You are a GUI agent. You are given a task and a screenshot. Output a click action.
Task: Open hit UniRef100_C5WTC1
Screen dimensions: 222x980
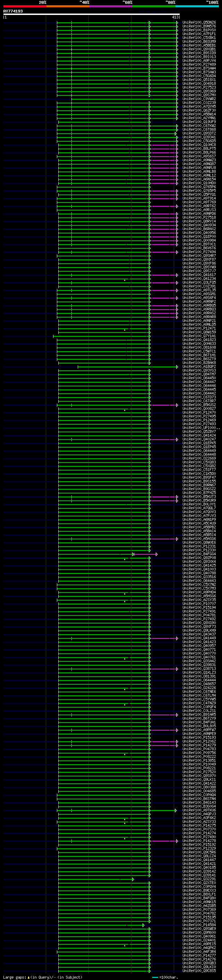[199, 351]
